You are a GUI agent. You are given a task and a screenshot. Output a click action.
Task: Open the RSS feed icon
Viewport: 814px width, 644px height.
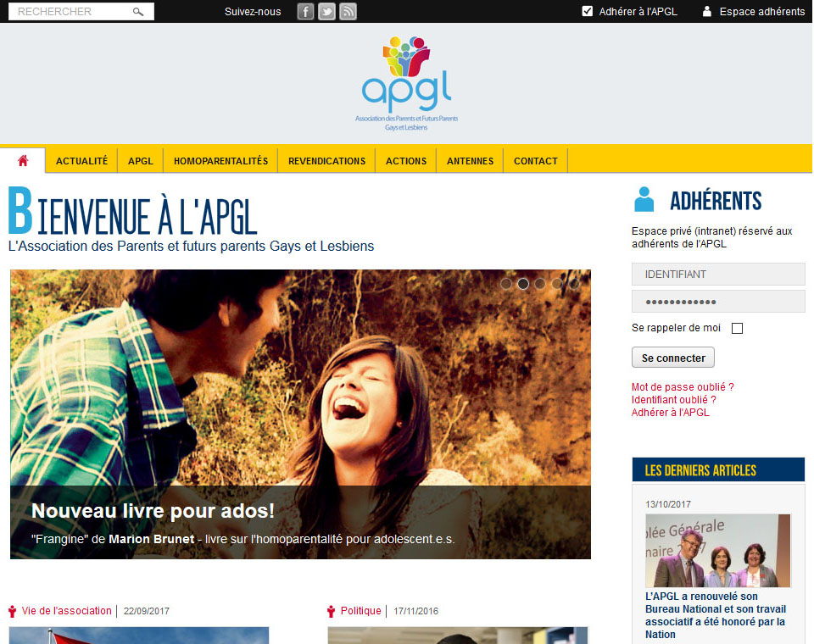[348, 11]
